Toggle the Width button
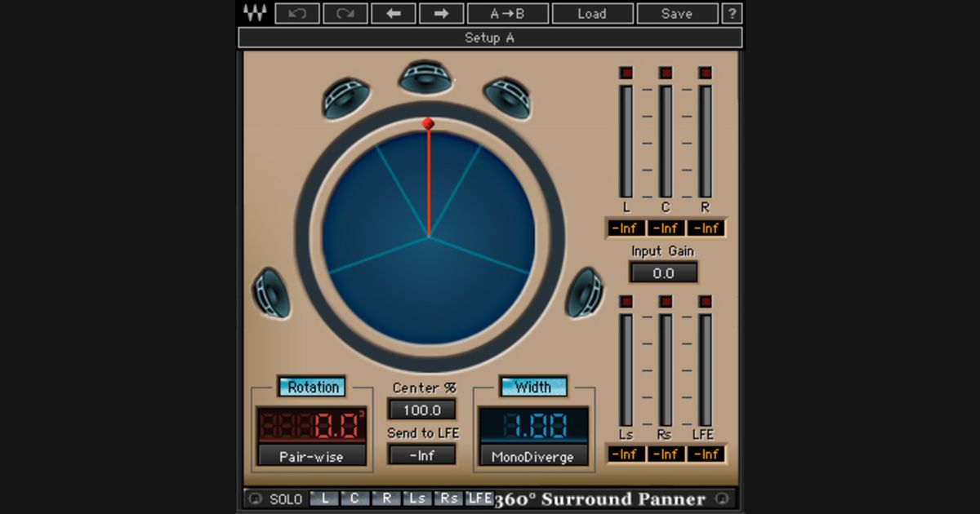 533,387
